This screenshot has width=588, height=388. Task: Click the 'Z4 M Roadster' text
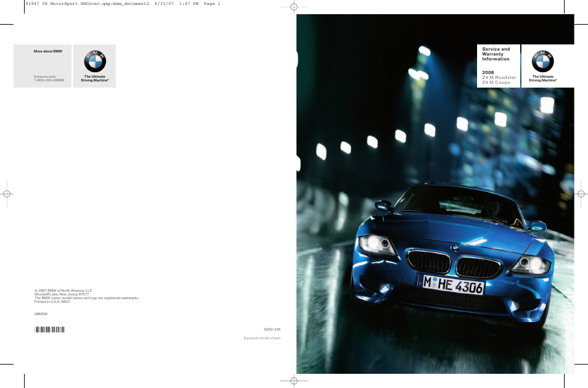[x=499, y=77]
